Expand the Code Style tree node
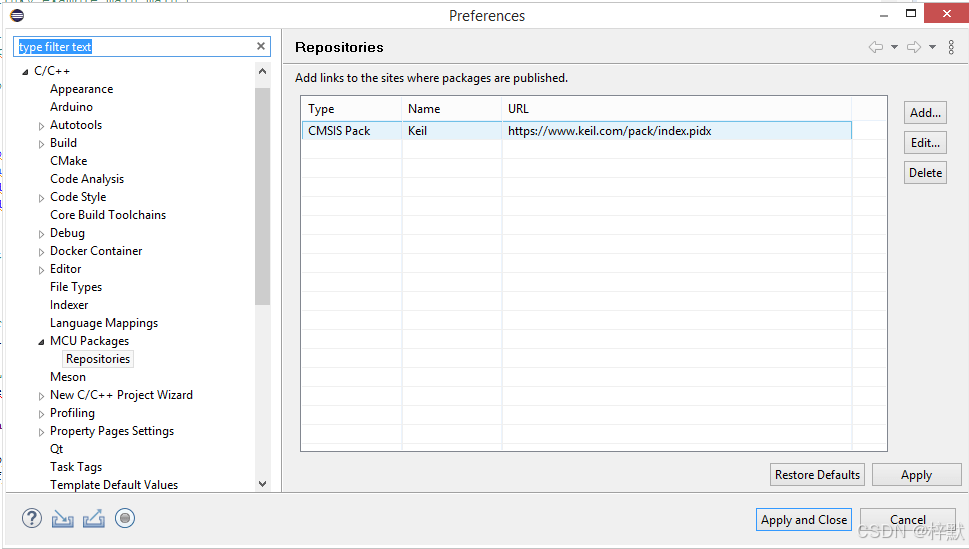Screen dimensions: 969x549 (x=41, y=198)
